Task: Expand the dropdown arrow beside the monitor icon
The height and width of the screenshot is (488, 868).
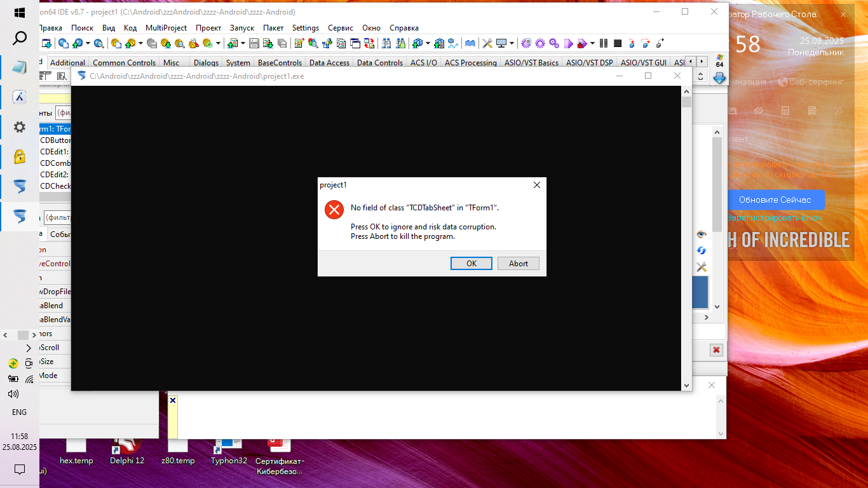Action: point(512,43)
